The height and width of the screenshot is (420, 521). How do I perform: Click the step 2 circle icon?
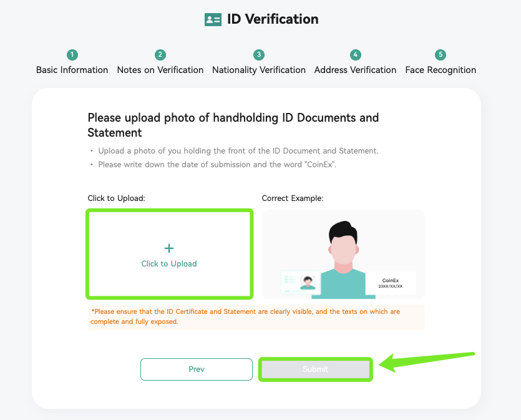[160, 55]
